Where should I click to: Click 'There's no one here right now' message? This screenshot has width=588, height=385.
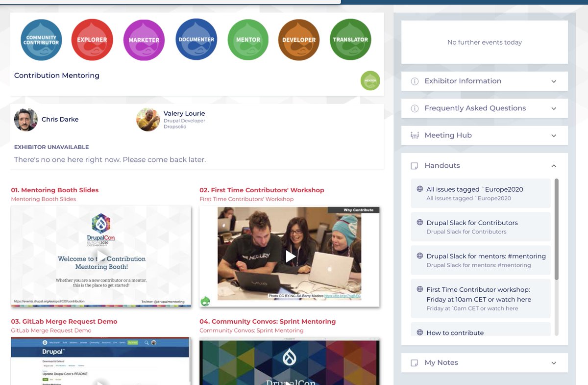coord(110,160)
